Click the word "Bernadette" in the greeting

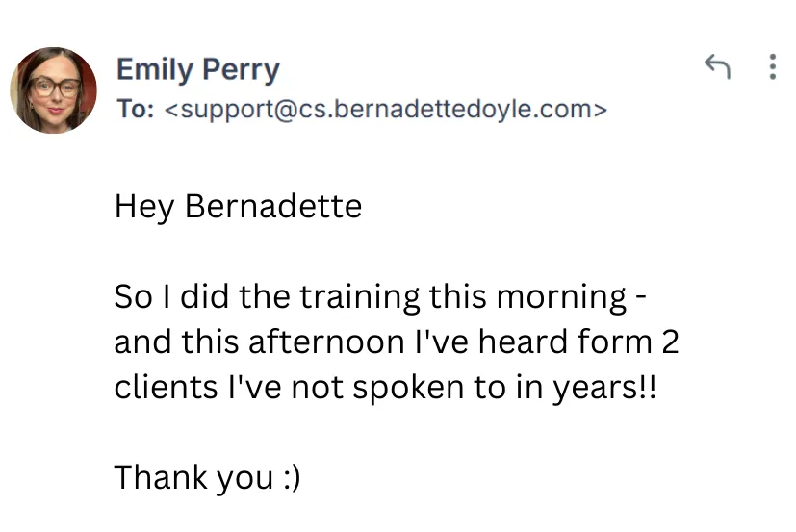pyautogui.click(x=272, y=207)
